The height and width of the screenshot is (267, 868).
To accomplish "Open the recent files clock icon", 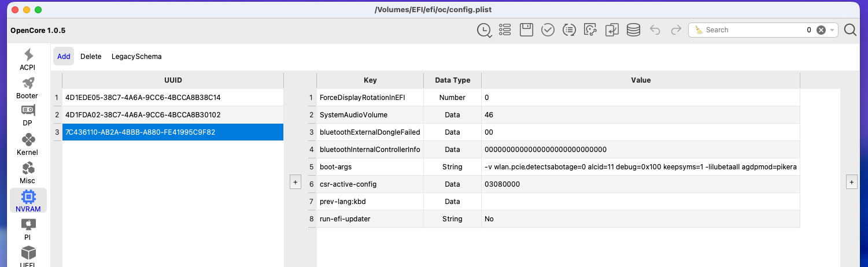I will click(x=483, y=30).
